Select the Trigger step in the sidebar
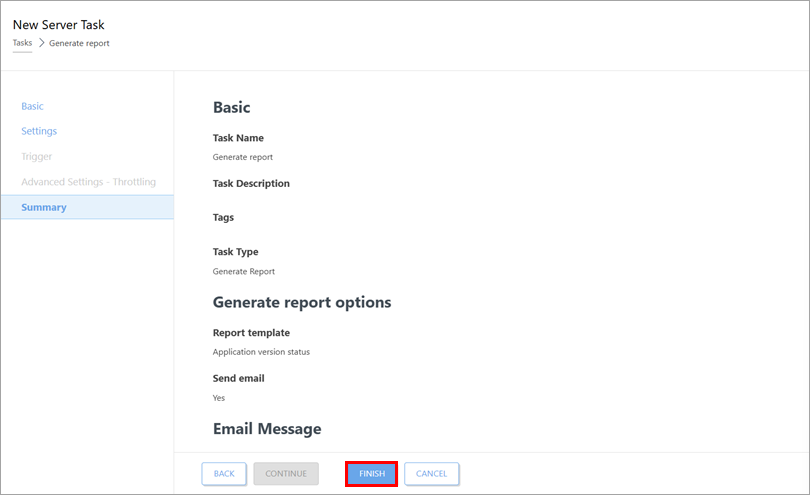810x495 pixels. point(36,157)
